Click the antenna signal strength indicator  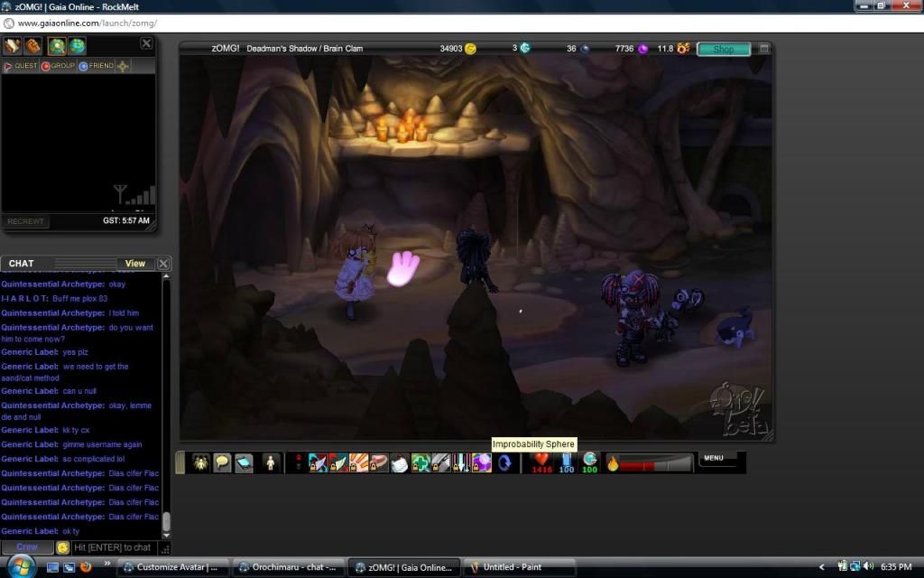click(x=135, y=195)
